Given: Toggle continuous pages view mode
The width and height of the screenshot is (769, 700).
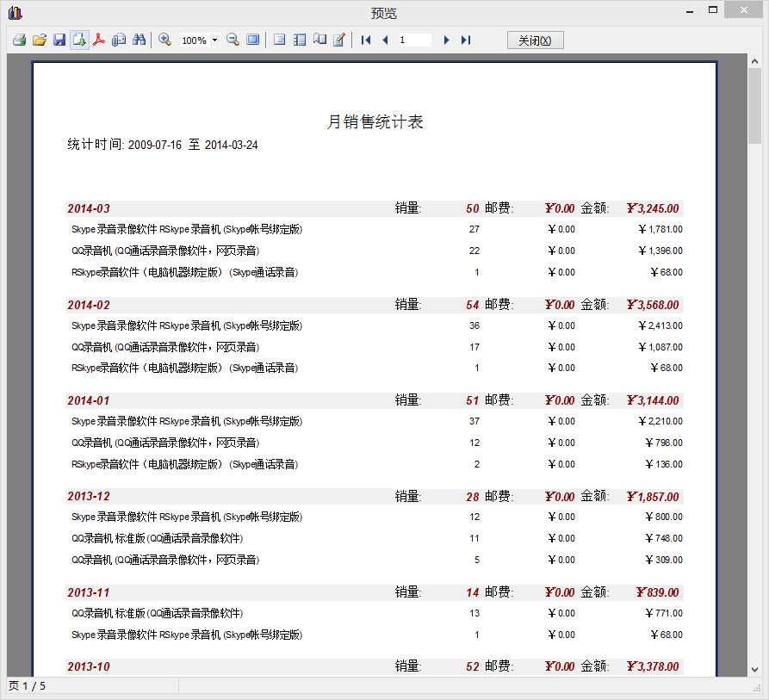Looking at the screenshot, I should [298, 40].
